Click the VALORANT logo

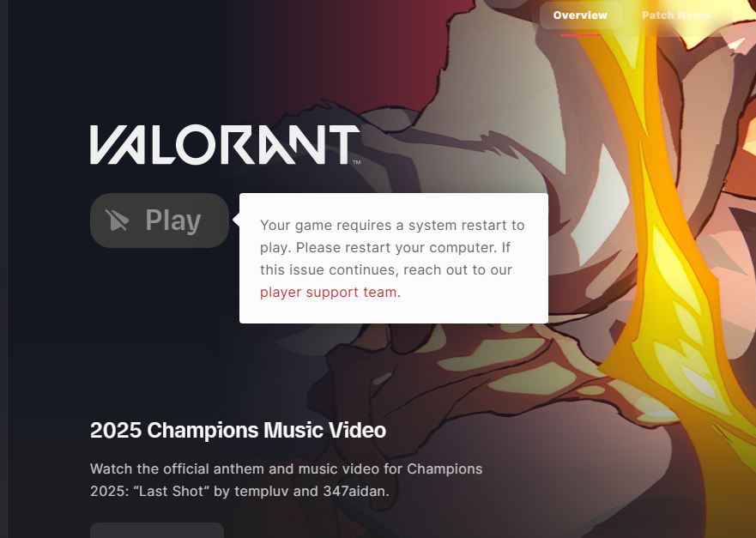click(x=225, y=145)
